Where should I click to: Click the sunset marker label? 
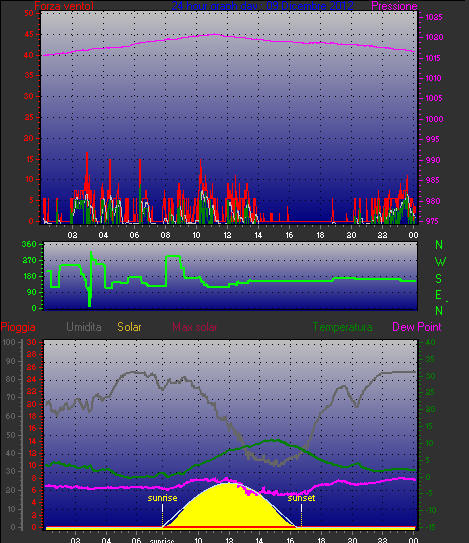[301, 498]
